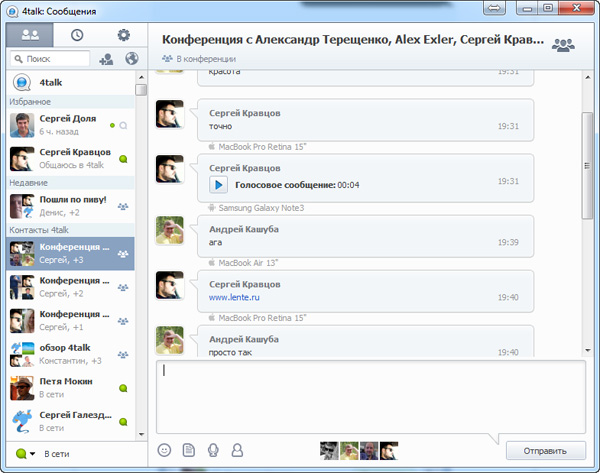Select contact Петя Мокин
This screenshot has width=600, height=473.
[x=65, y=388]
